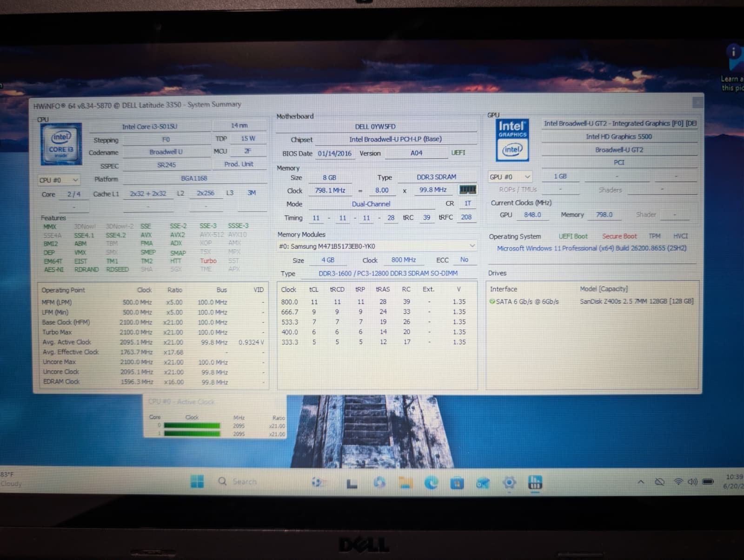Click the Base Clock (HFM) row
The height and width of the screenshot is (560, 744).
click(x=153, y=322)
